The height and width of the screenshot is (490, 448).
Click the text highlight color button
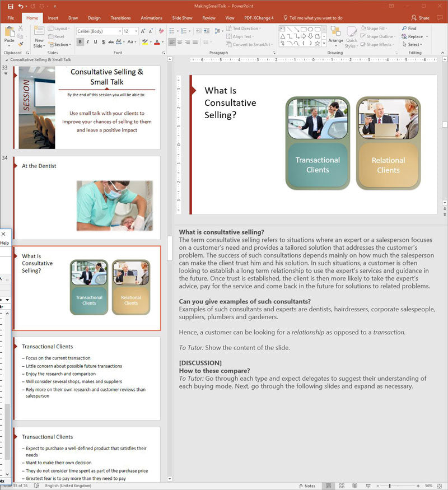click(x=145, y=42)
